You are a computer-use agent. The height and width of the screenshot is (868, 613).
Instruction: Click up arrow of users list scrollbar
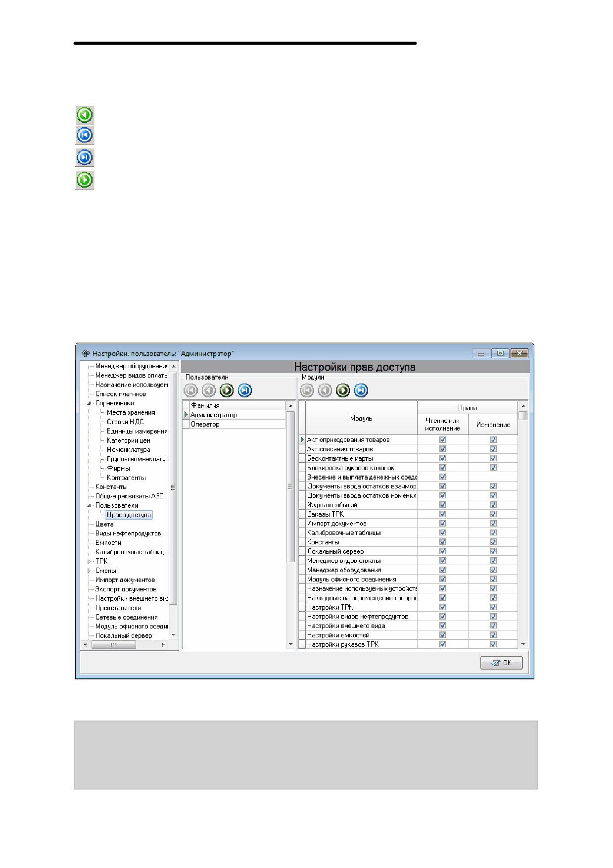[x=290, y=406]
